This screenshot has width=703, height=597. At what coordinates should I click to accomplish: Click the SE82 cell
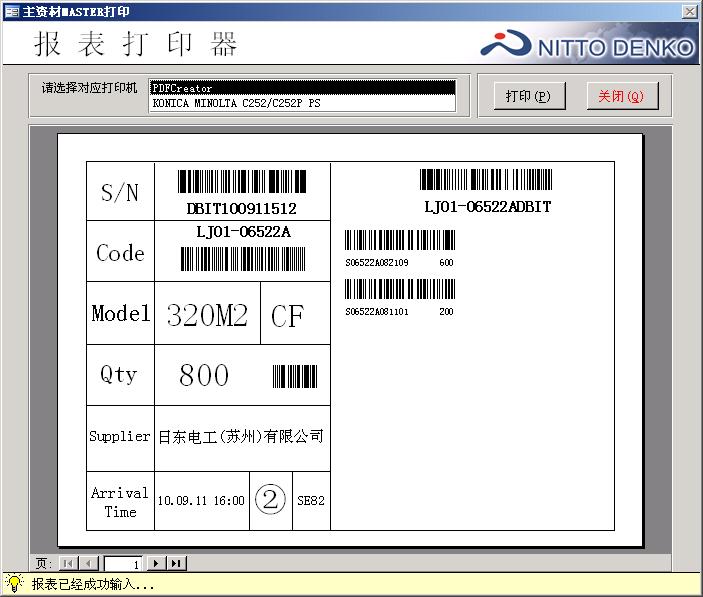click(x=311, y=501)
